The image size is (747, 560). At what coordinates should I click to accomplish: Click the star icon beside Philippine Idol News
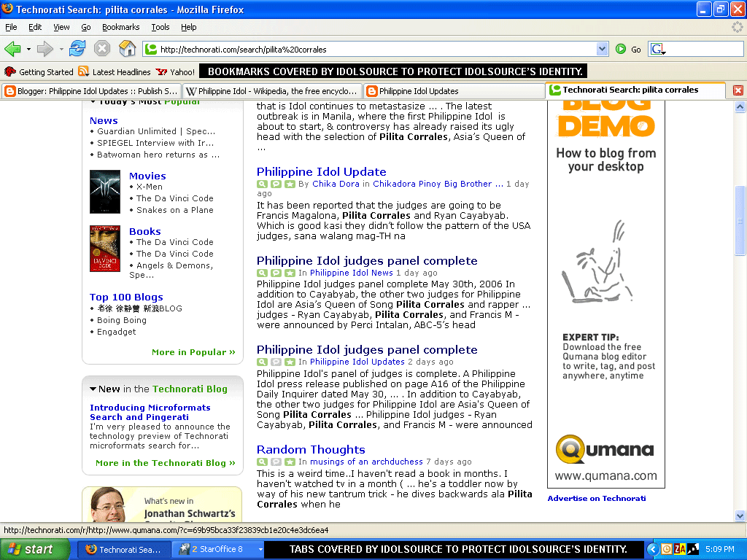pyautogui.click(x=290, y=273)
